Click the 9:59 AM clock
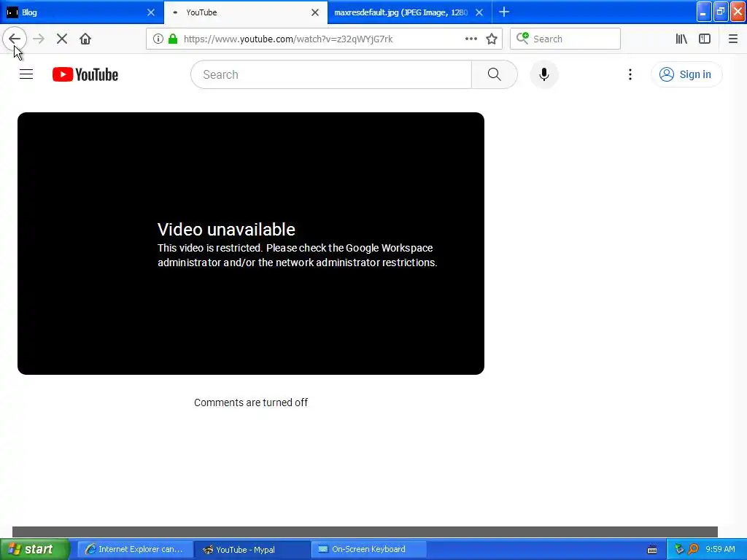This screenshot has height=560, width=747. point(720,549)
